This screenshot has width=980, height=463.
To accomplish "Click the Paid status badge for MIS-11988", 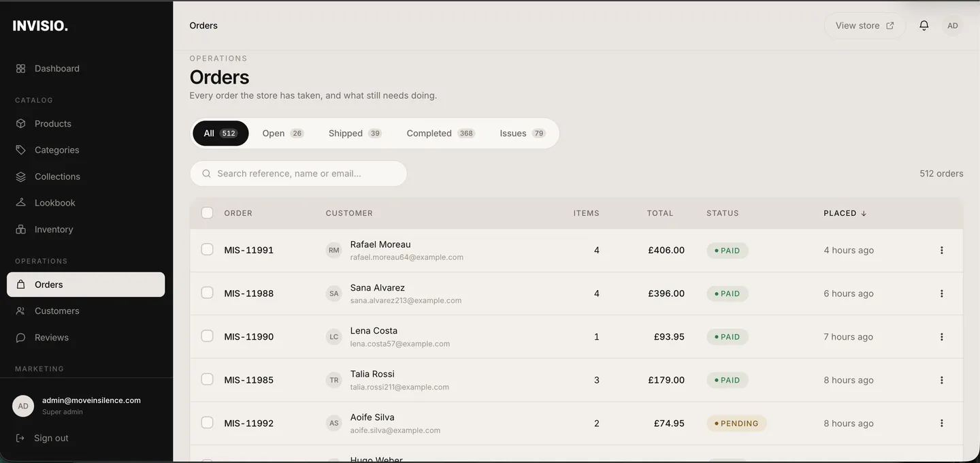I will (728, 293).
